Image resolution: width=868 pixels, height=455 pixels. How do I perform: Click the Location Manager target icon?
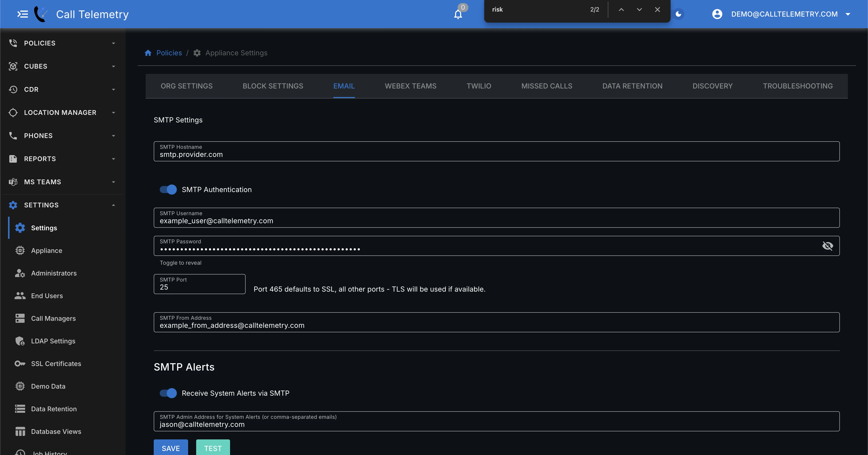tap(13, 112)
